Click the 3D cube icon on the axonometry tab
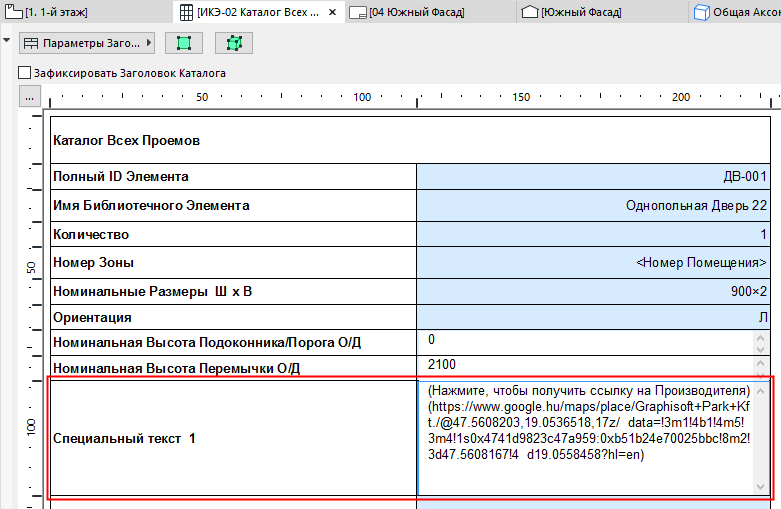781x509 pixels. 701,12
